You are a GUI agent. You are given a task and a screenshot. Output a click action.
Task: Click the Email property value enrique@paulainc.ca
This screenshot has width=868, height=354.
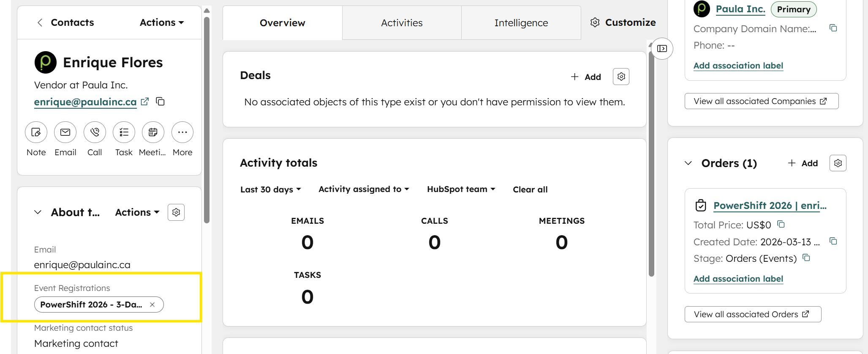pos(82,265)
